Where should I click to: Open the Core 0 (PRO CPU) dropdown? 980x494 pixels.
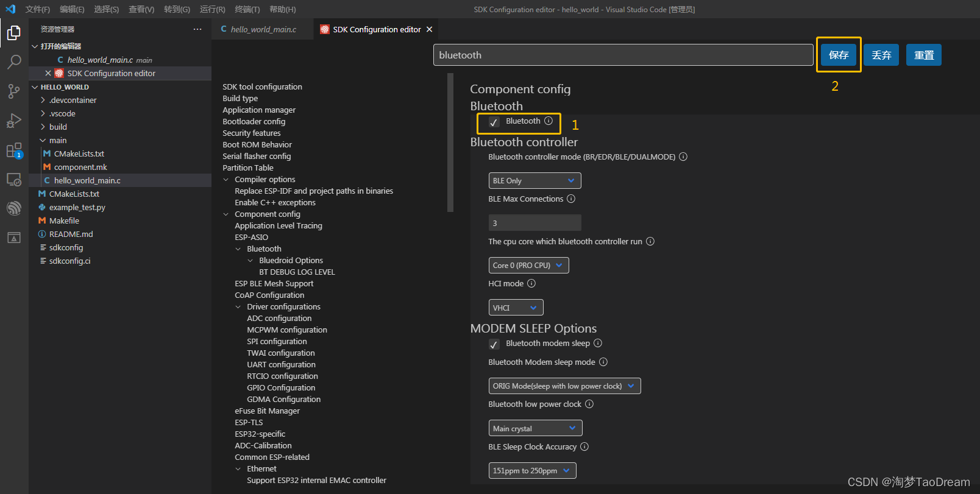pyautogui.click(x=528, y=265)
